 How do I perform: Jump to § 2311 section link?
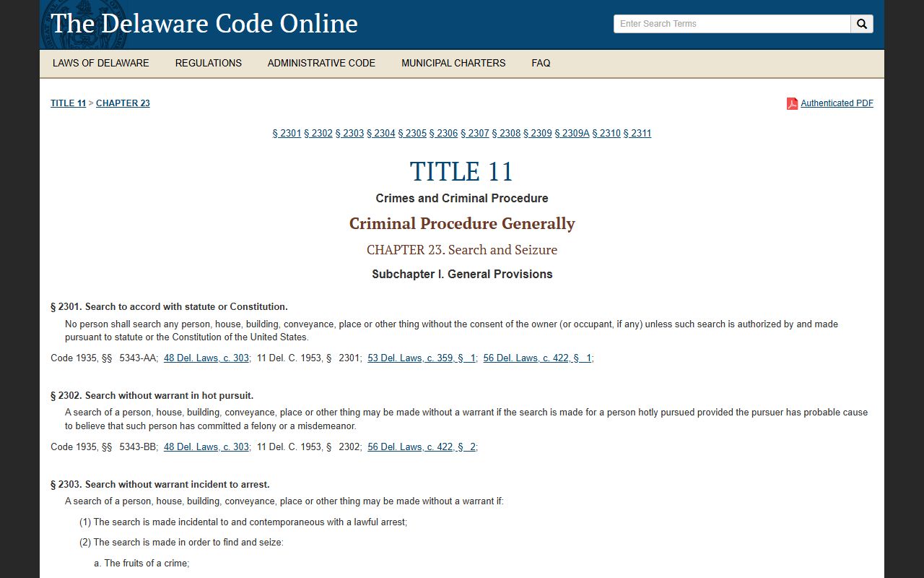click(x=637, y=133)
